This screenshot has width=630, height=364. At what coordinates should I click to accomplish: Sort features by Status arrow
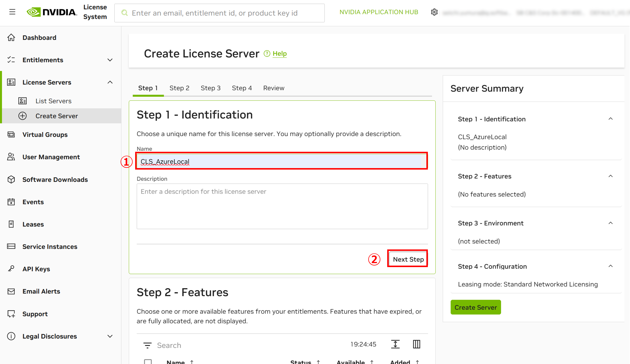click(318, 362)
